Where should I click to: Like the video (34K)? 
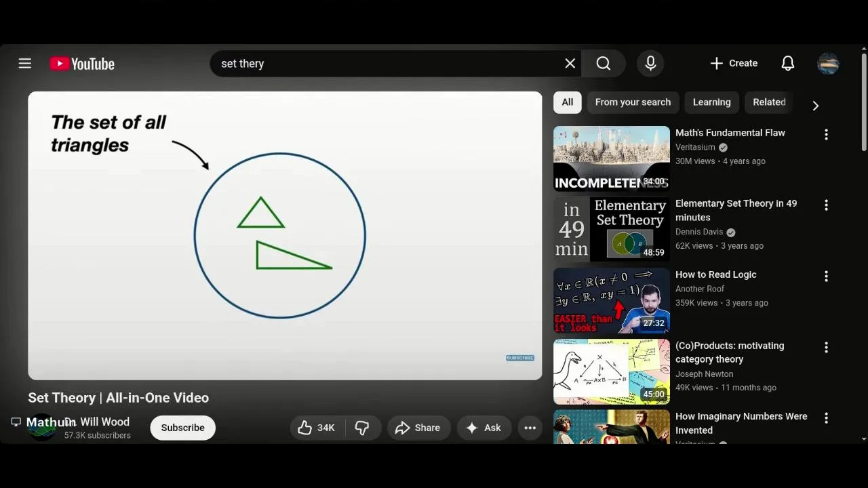[x=317, y=428]
